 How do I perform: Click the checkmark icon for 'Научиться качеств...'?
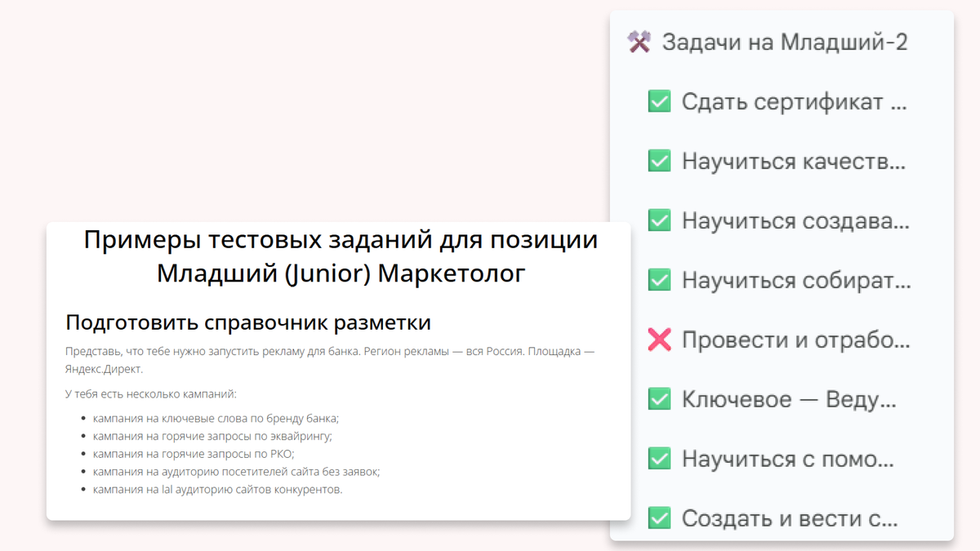click(658, 161)
